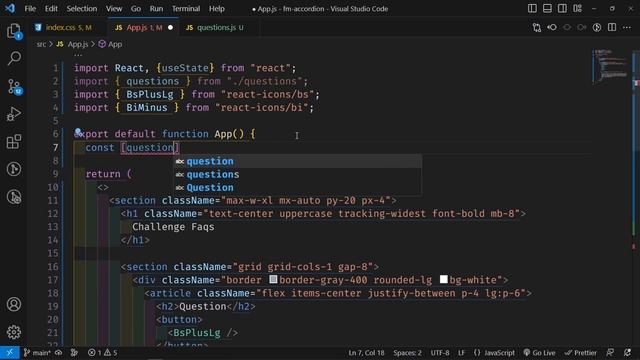The image size is (640, 360).
Task: Open the lowest circular icon above Accounts
Action: click(14, 197)
